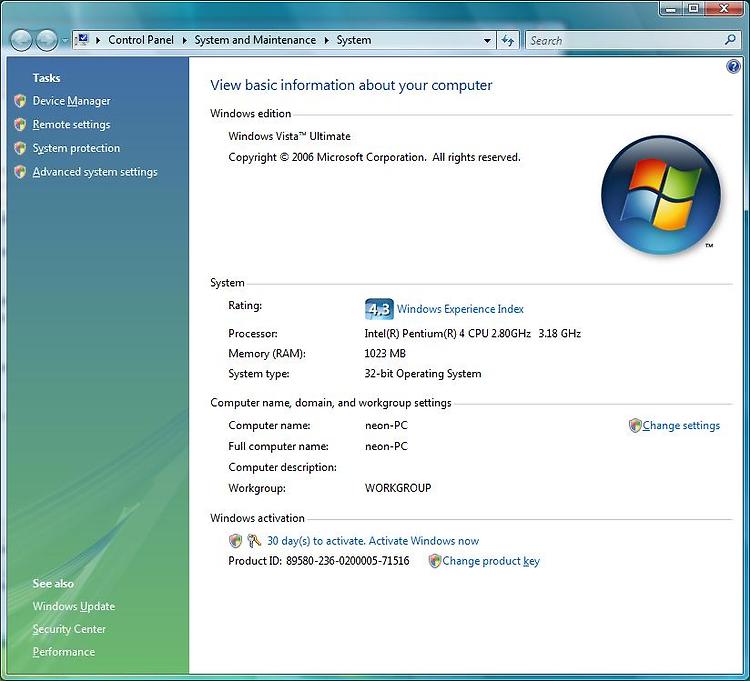Click the Windows Vista logo orb
750x681 pixels.
click(x=661, y=195)
